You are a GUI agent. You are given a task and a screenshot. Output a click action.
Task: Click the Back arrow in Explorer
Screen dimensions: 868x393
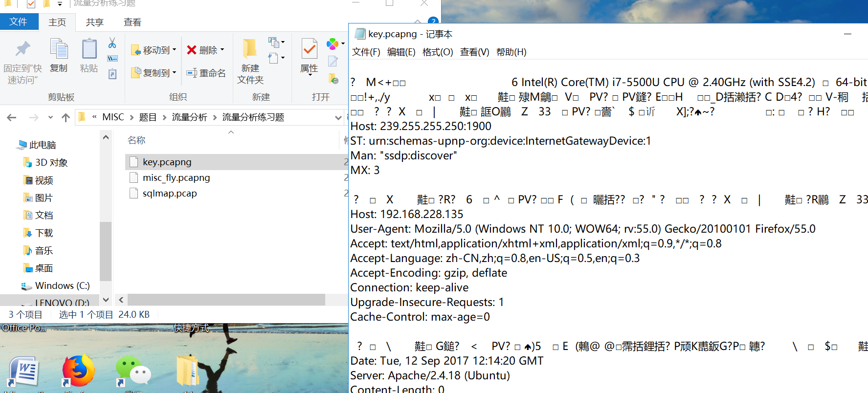coord(12,117)
